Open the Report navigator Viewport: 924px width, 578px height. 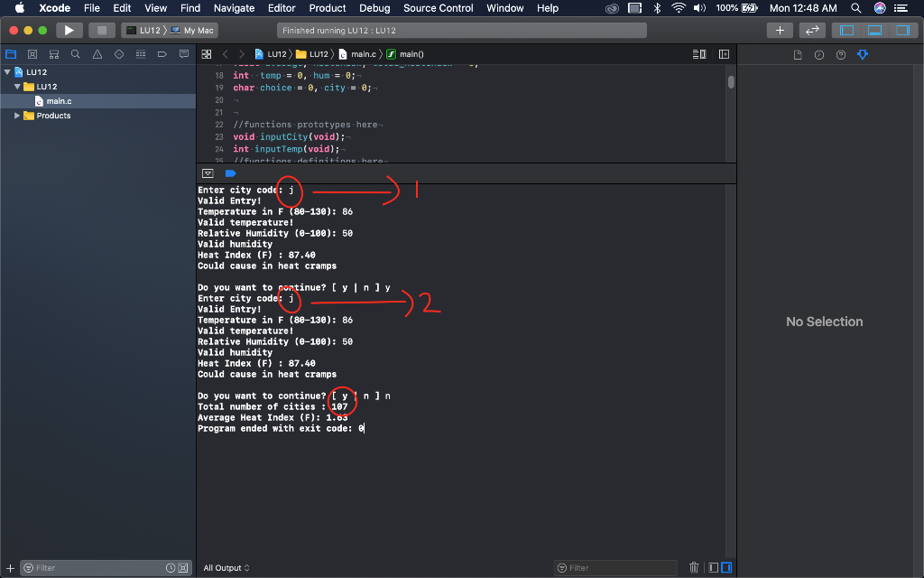184,53
